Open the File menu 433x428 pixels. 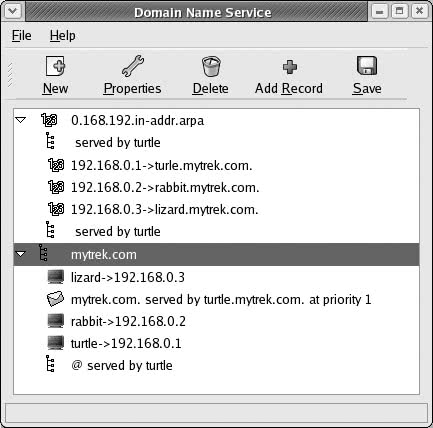point(22,35)
